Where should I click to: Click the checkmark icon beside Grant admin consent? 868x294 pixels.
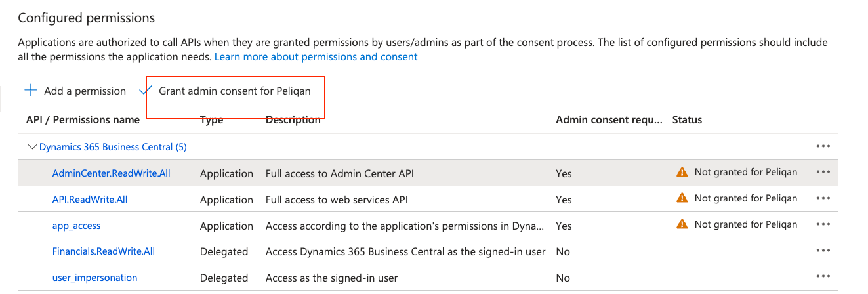[x=144, y=91]
